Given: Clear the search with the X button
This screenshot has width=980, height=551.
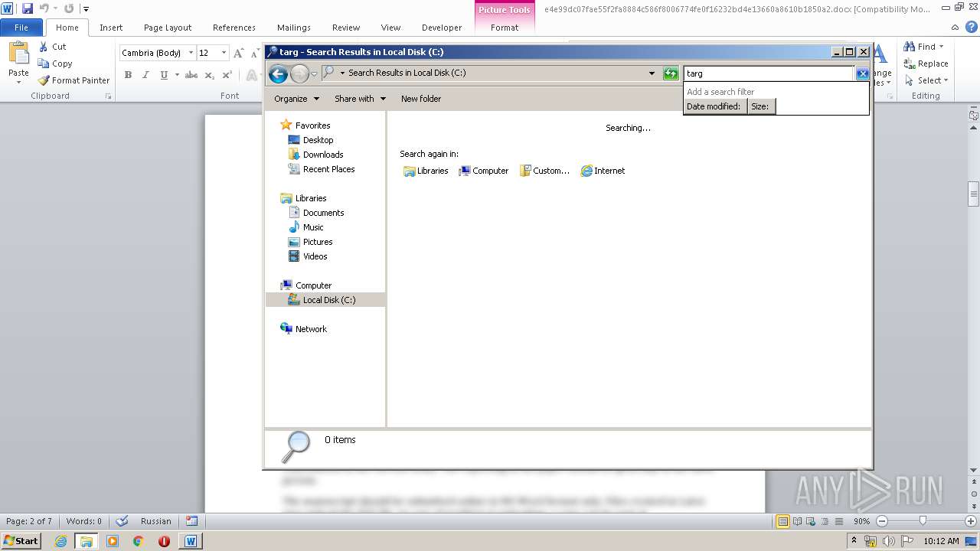Looking at the screenshot, I should (862, 73).
